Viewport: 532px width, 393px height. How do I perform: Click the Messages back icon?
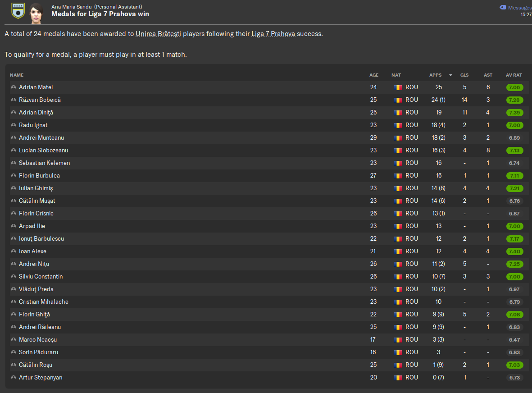[503, 8]
